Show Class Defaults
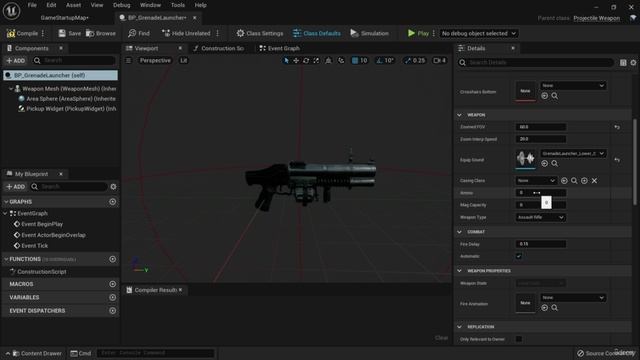Viewport: 640px width, 360px height. pyautogui.click(x=316, y=33)
